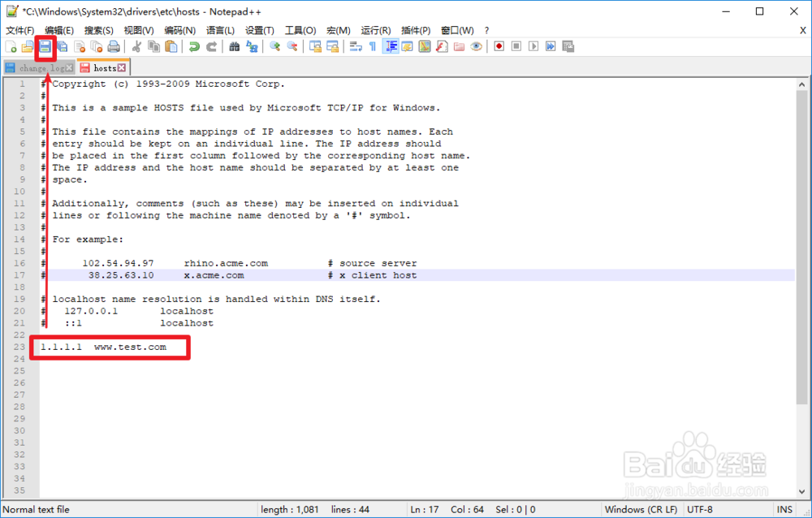Click the Copy toolbar icon

(x=153, y=46)
